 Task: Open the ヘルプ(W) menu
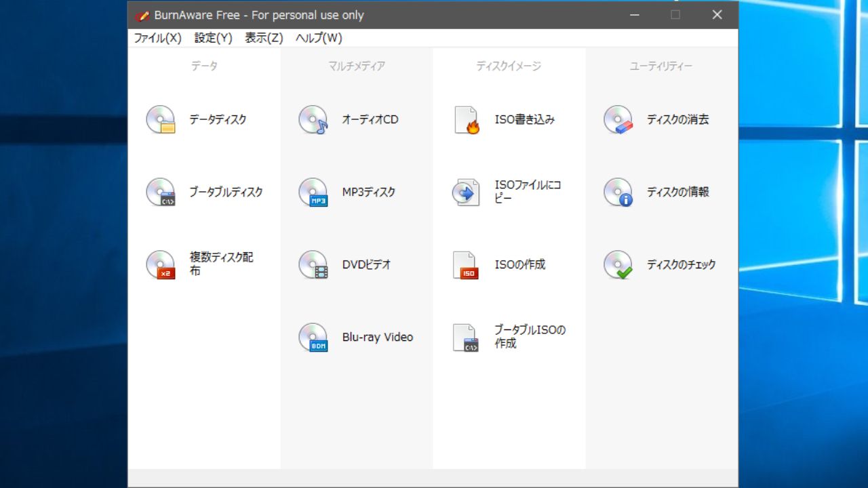(x=319, y=38)
